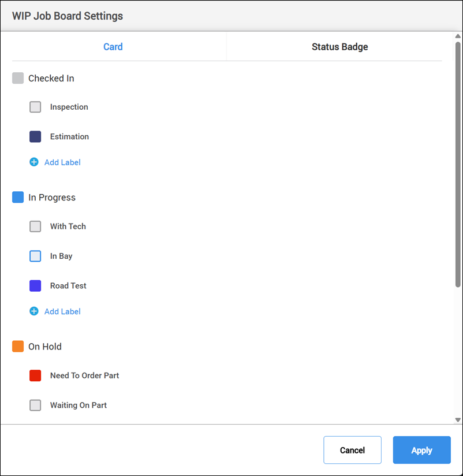Click Apply to save job board settings
This screenshot has height=476, width=463.
(421, 450)
